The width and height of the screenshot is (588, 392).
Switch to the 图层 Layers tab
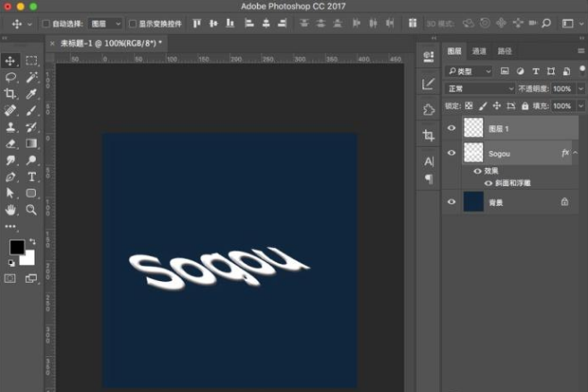coord(454,51)
